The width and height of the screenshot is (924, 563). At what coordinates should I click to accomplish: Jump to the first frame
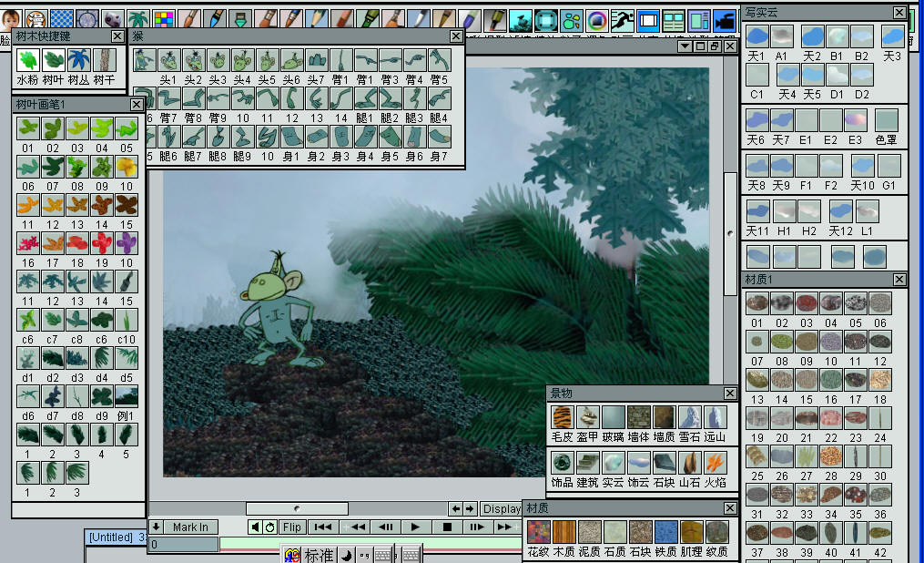[323, 527]
